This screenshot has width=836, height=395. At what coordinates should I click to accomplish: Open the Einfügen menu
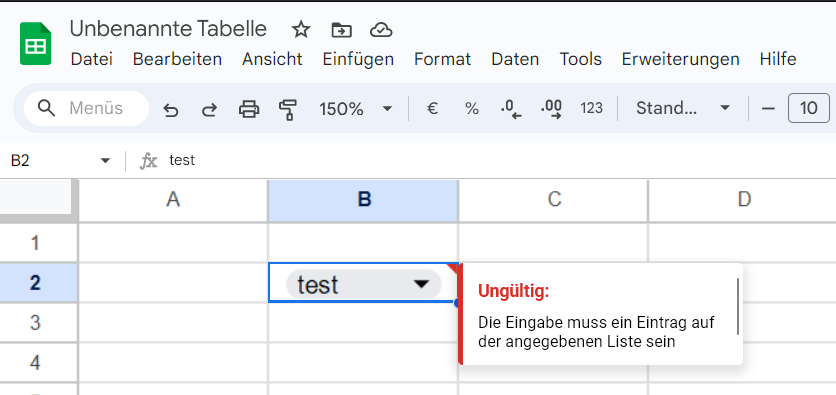point(358,59)
